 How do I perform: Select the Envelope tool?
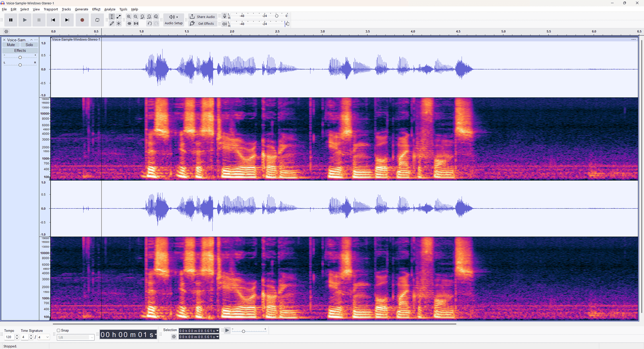(119, 16)
